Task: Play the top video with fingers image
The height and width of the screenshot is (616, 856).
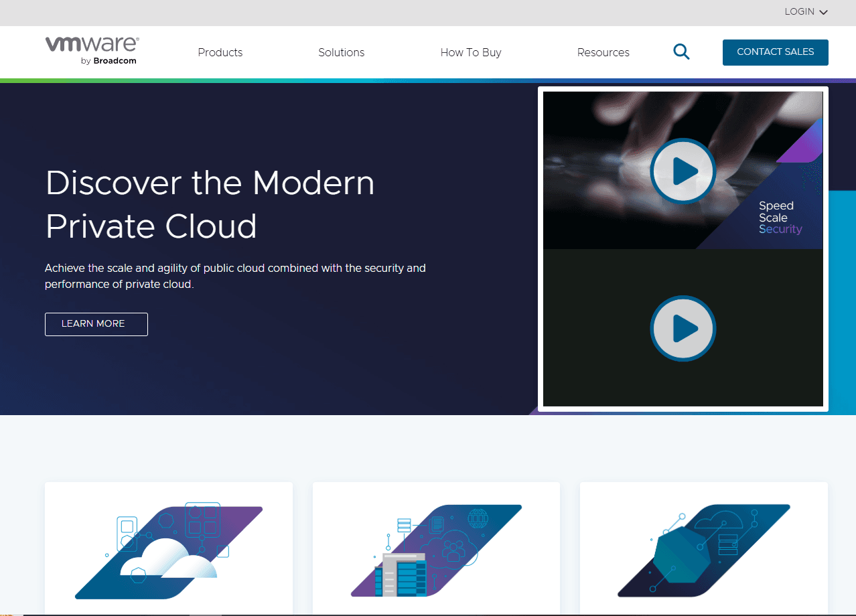Action: [683, 171]
